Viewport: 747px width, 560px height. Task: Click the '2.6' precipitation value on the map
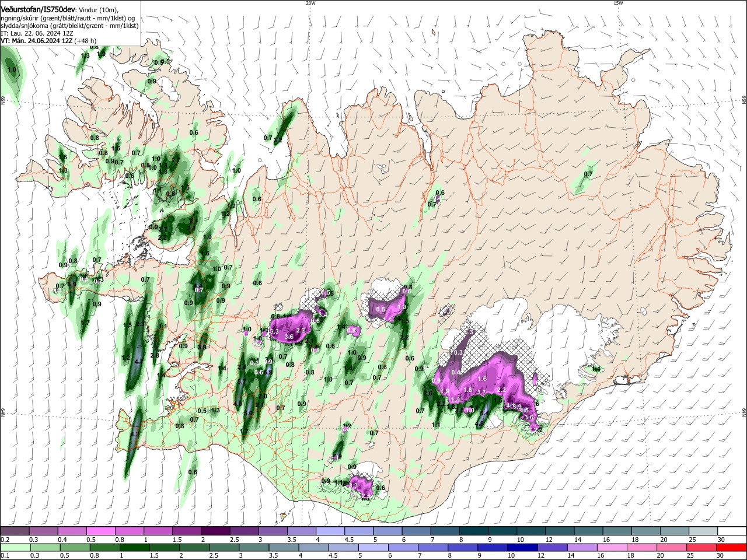pyautogui.click(x=427, y=394)
